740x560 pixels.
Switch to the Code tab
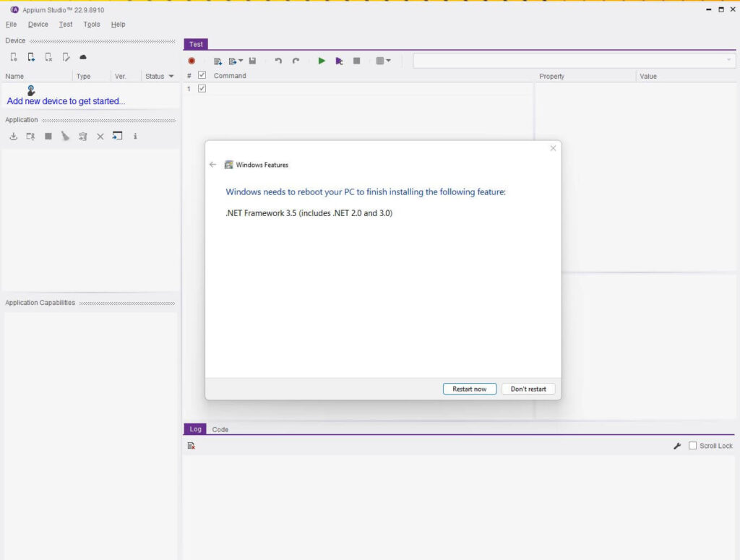click(220, 428)
